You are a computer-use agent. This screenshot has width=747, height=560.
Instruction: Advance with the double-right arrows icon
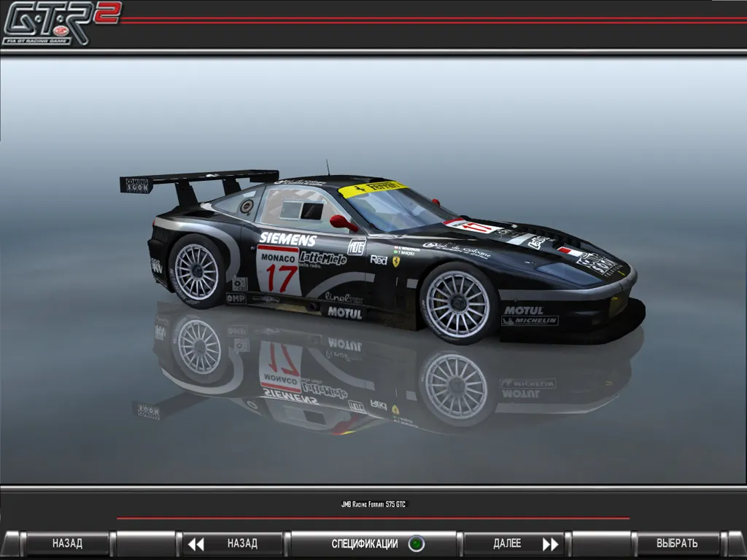point(550,544)
